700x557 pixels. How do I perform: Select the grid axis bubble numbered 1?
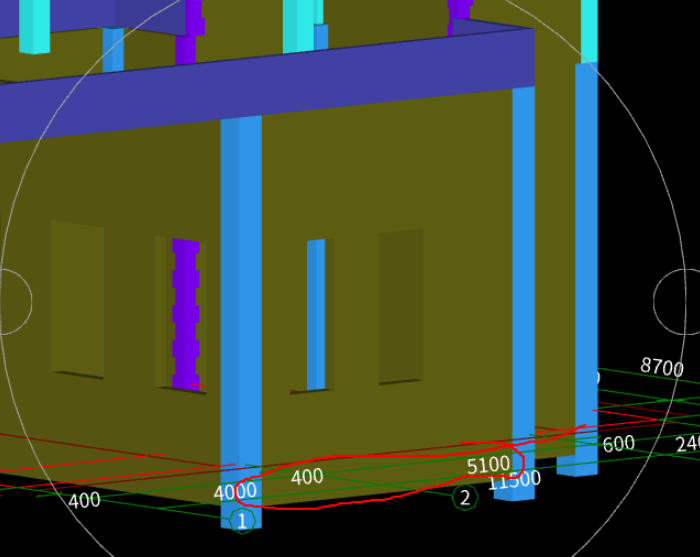click(242, 521)
